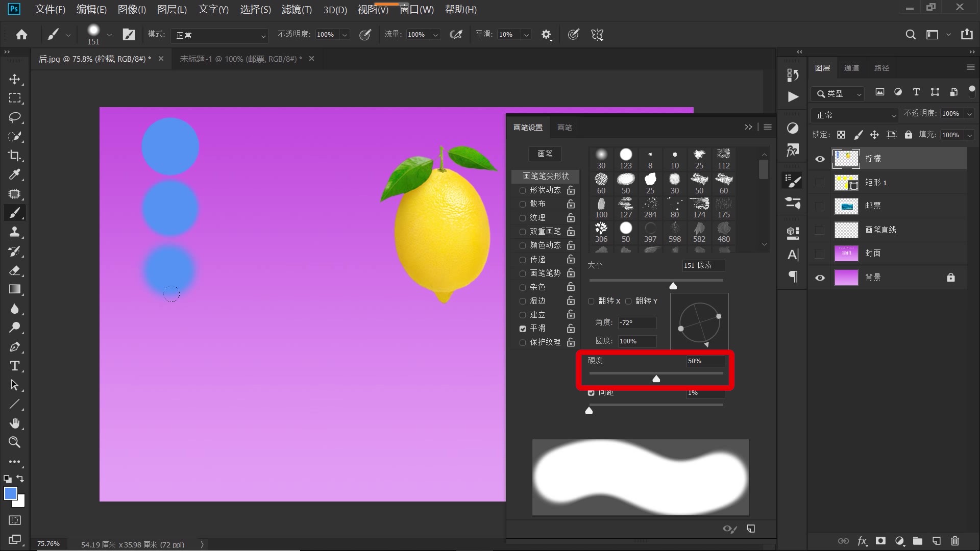Hide the 柠檬 layer visibility
The height and width of the screenshot is (551, 980).
(820, 159)
